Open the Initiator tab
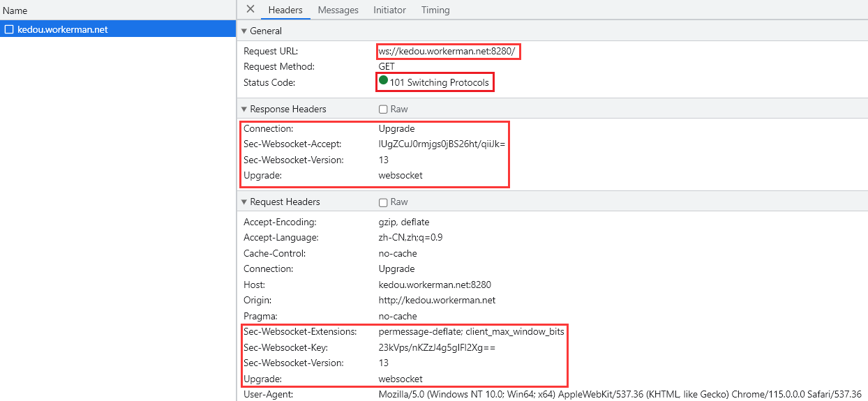 click(x=389, y=10)
